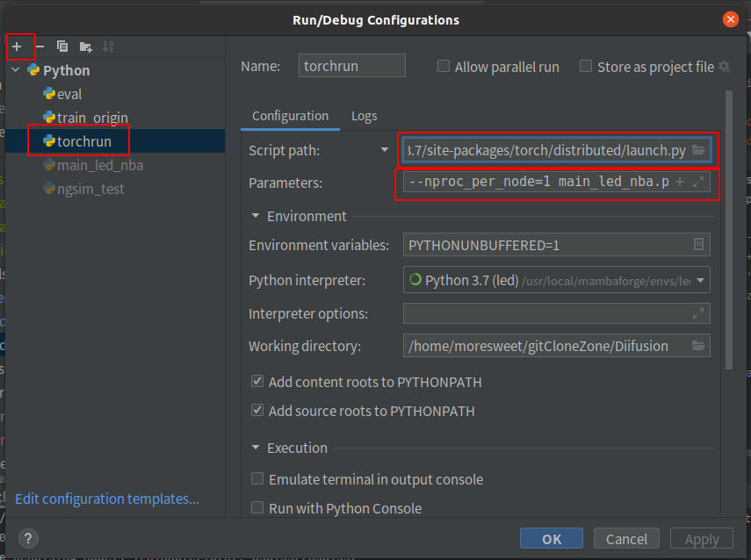Add new configuration with plus icon
The width and height of the screenshot is (751, 560).
(17, 47)
